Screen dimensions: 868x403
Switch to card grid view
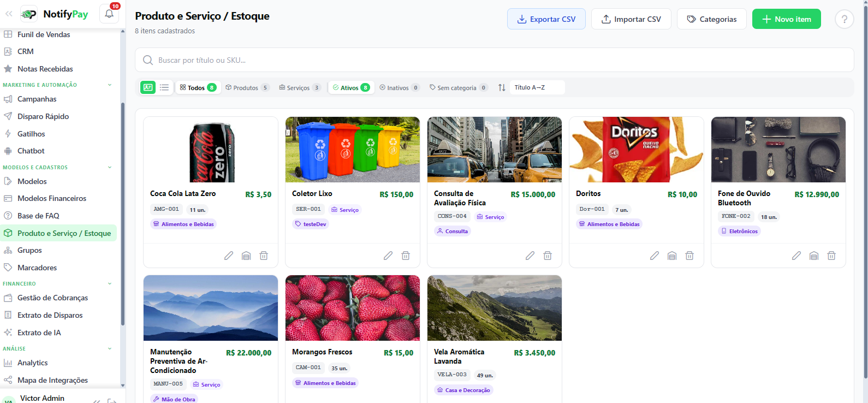(x=148, y=87)
